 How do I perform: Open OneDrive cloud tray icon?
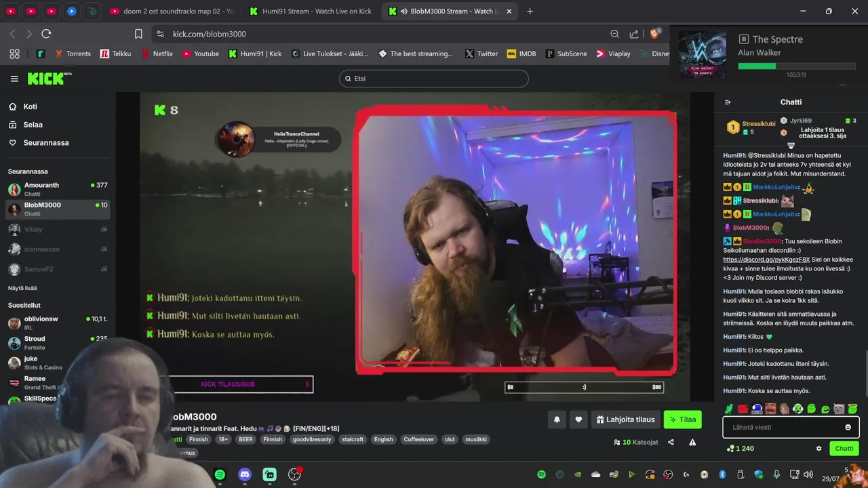[x=596, y=474]
